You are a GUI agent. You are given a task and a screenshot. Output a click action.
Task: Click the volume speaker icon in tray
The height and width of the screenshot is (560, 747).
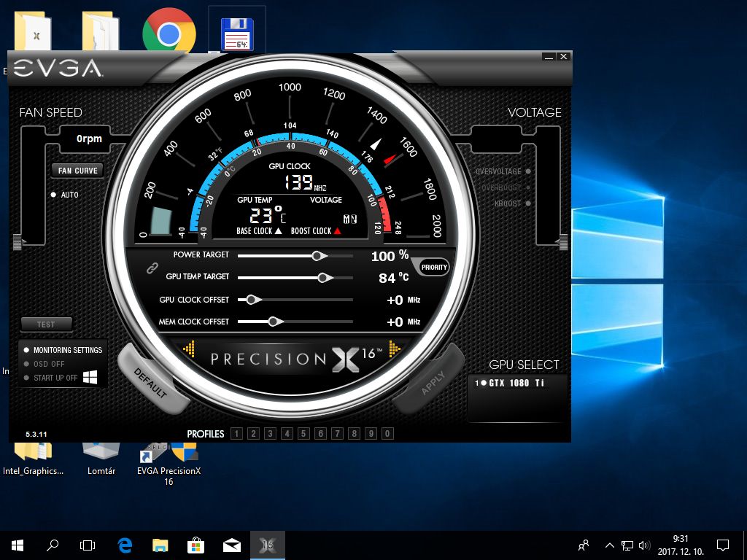click(644, 545)
